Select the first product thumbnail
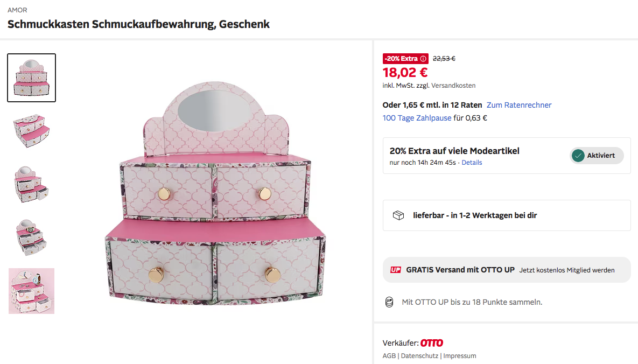This screenshot has height=364, width=638. (31, 78)
